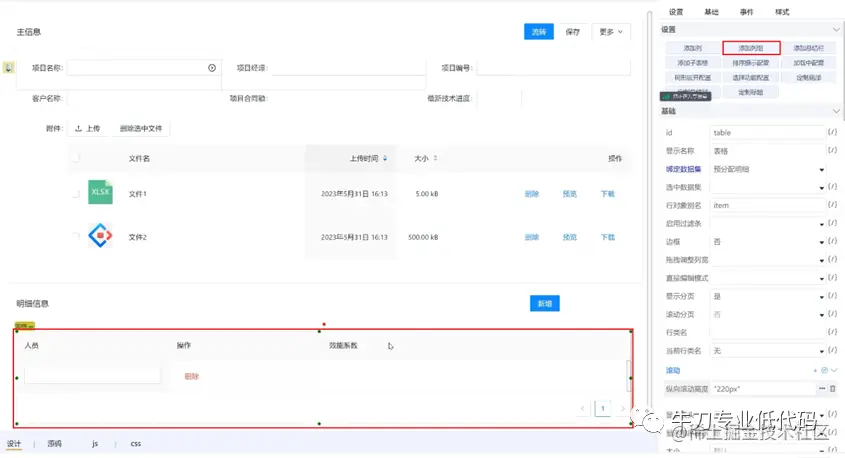This screenshot has width=845, height=458.
Task: Click expression {/} icon beside id field
Action: (833, 132)
